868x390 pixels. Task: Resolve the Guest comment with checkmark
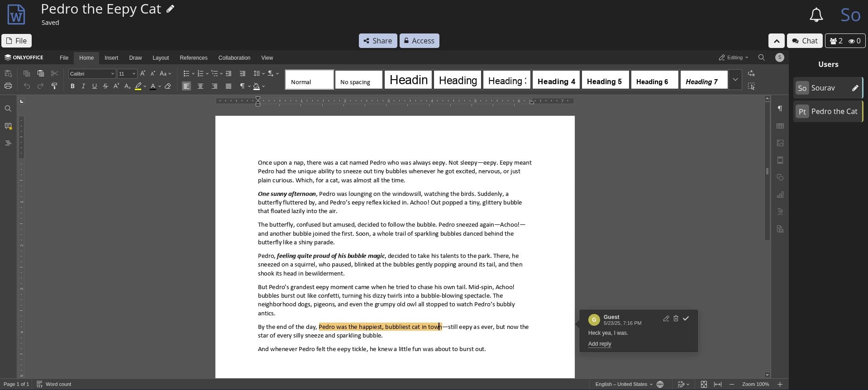(686, 319)
